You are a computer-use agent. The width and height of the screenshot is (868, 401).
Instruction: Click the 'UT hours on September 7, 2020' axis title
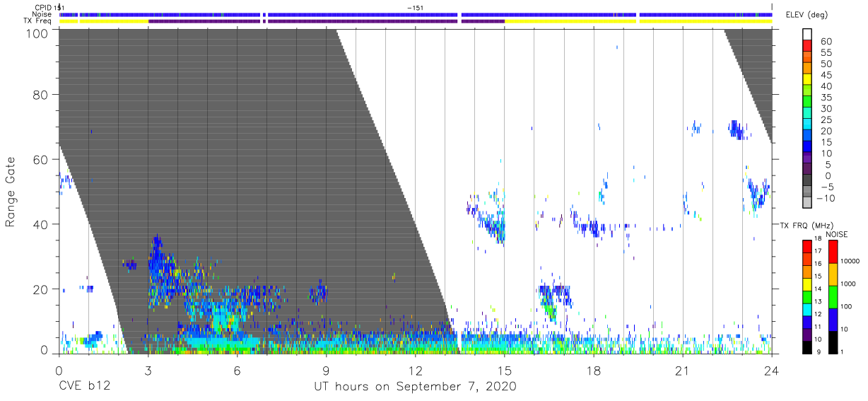click(x=415, y=387)
